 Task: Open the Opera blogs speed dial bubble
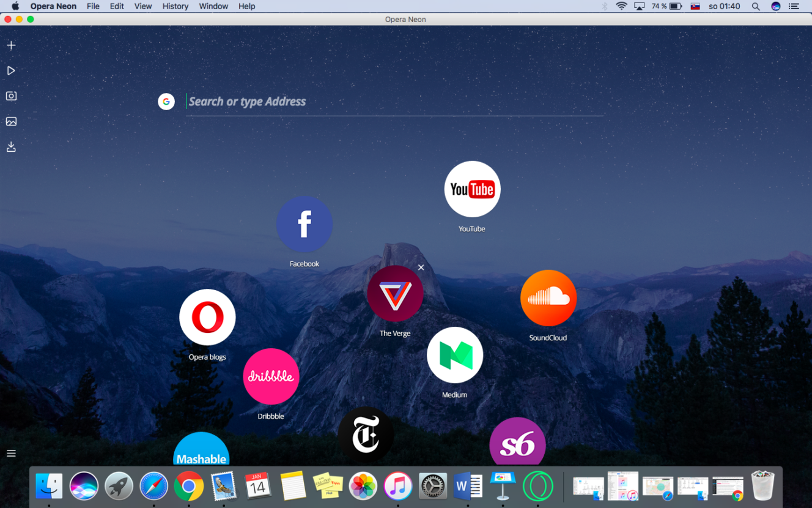207,317
